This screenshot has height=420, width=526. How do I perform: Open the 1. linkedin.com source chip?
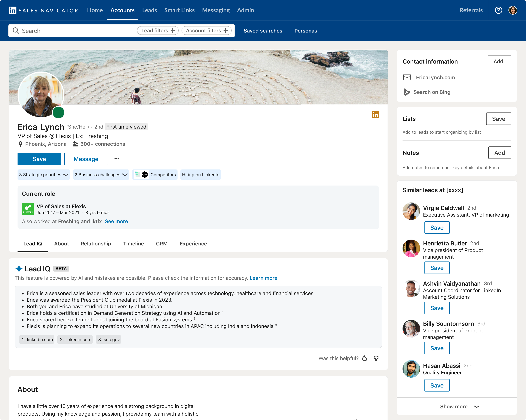[x=37, y=339]
